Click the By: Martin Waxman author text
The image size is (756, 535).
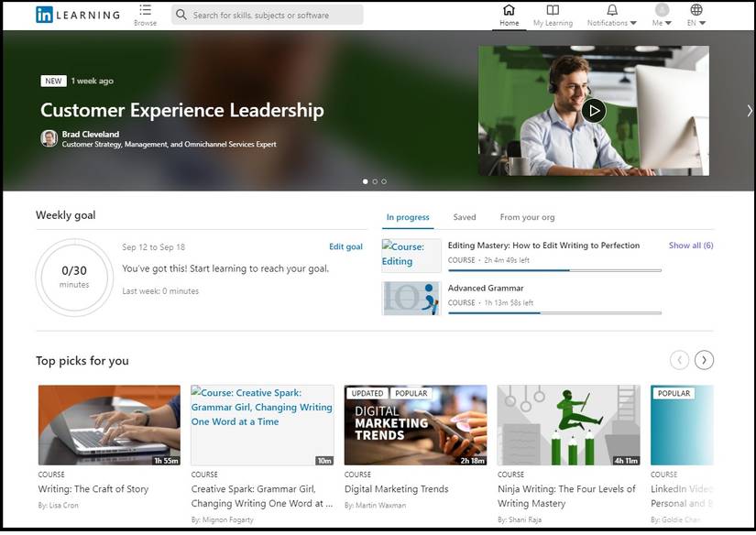pos(375,506)
